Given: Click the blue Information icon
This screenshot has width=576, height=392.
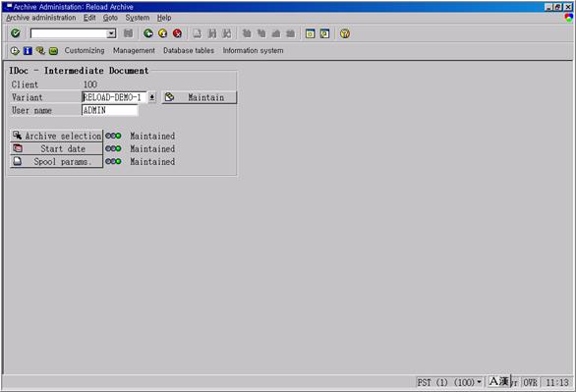Looking at the screenshot, I should coord(28,51).
